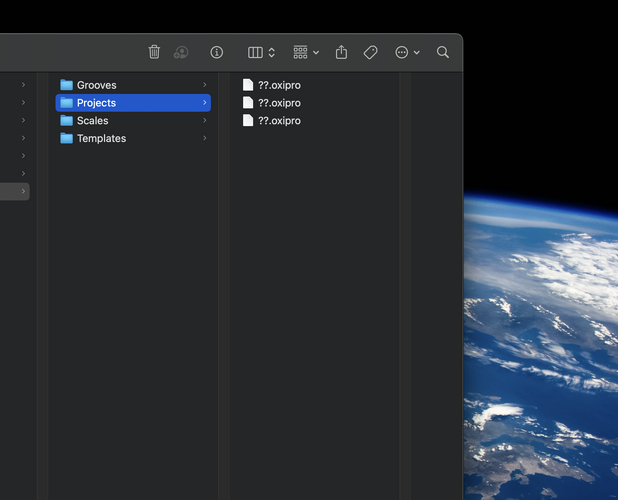The height and width of the screenshot is (500, 618).
Task: Select the Scales folder
Action: (92, 121)
